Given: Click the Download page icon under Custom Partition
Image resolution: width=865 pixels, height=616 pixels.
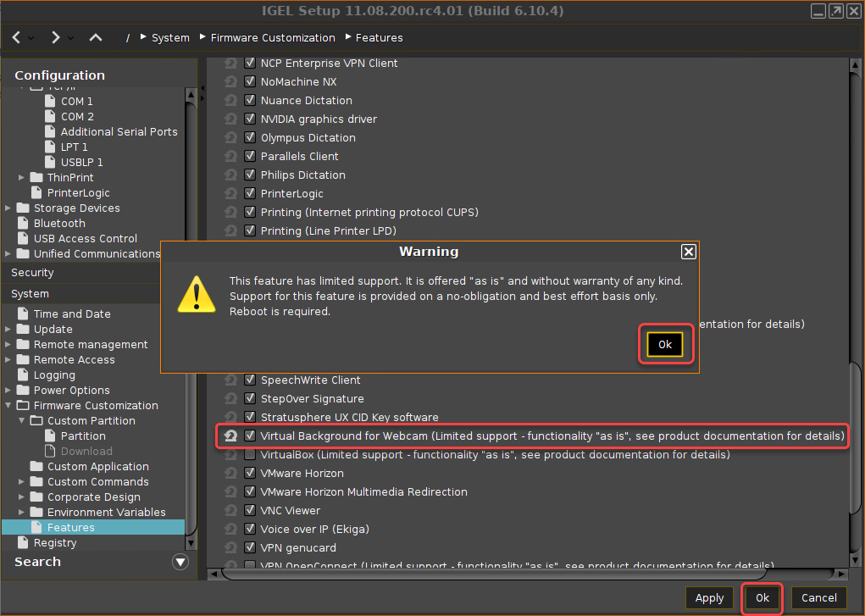Looking at the screenshot, I should click(x=52, y=451).
